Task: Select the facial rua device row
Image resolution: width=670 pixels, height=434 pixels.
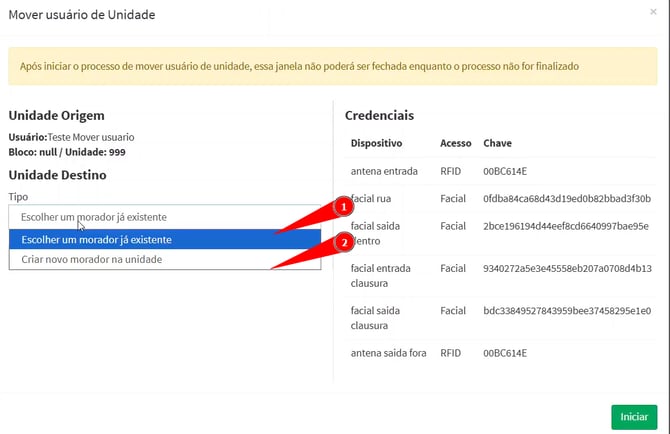Action: pos(374,199)
